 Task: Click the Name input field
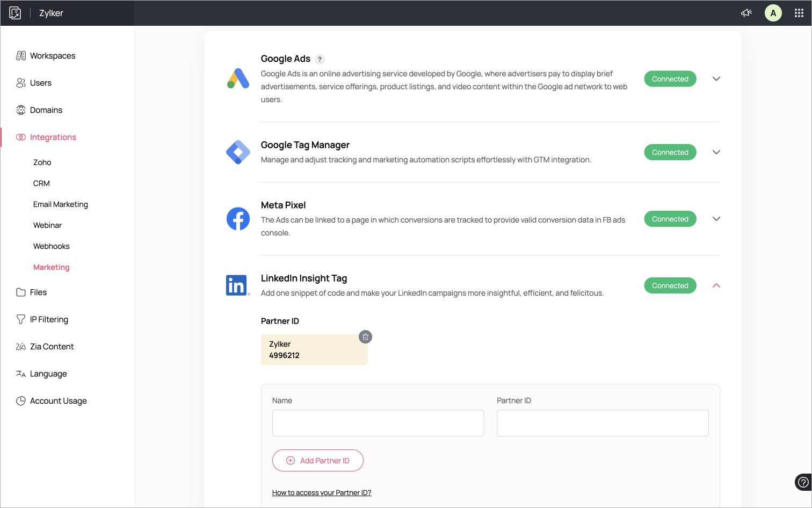pyautogui.click(x=378, y=423)
